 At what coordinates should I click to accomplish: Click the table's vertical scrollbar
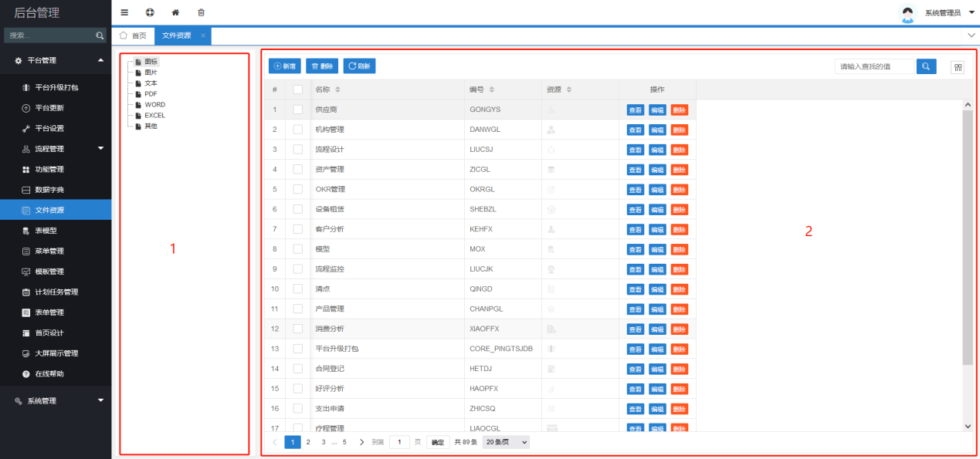(968, 231)
